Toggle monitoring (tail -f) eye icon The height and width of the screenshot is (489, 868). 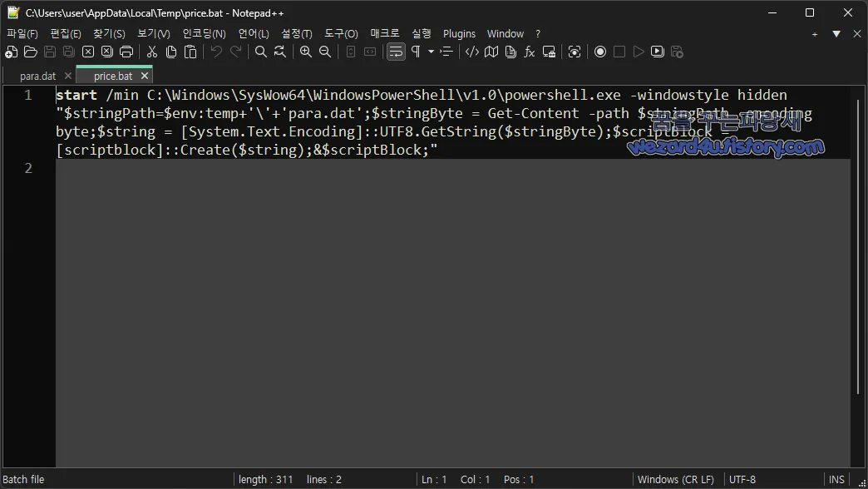point(575,52)
